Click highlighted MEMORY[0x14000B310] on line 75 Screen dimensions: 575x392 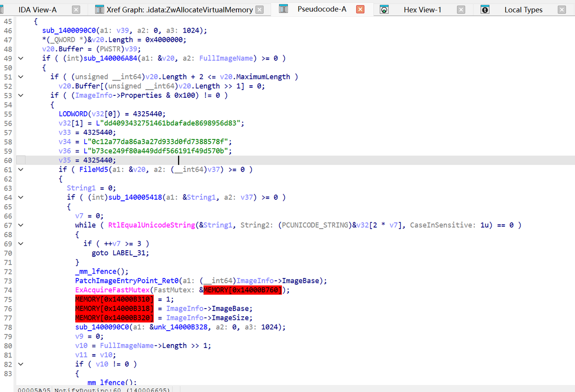[115, 300]
